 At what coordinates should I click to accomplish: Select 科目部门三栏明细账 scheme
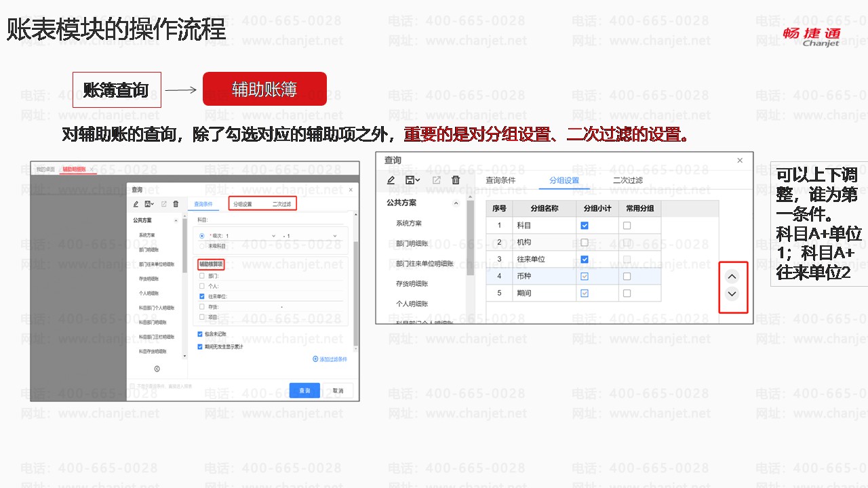coord(157,337)
